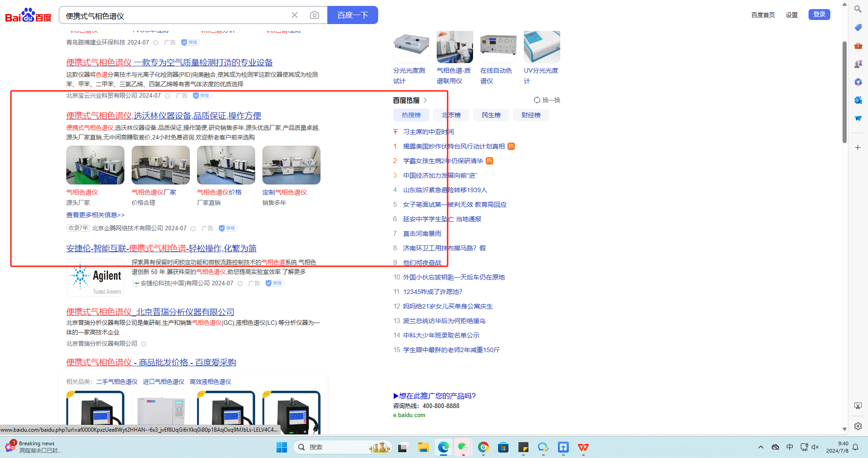The width and height of the screenshot is (868, 458).
Task: Show hidden system tray icons
Action: (x=761, y=447)
